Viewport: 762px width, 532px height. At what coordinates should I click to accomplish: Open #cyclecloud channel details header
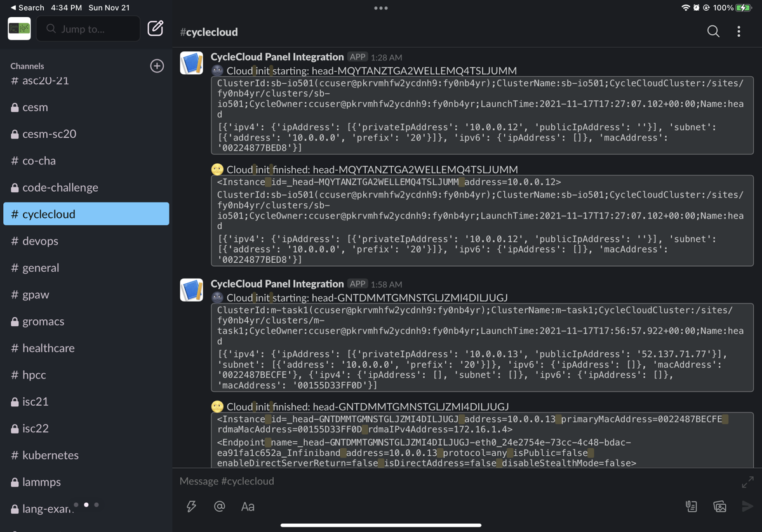tap(209, 32)
